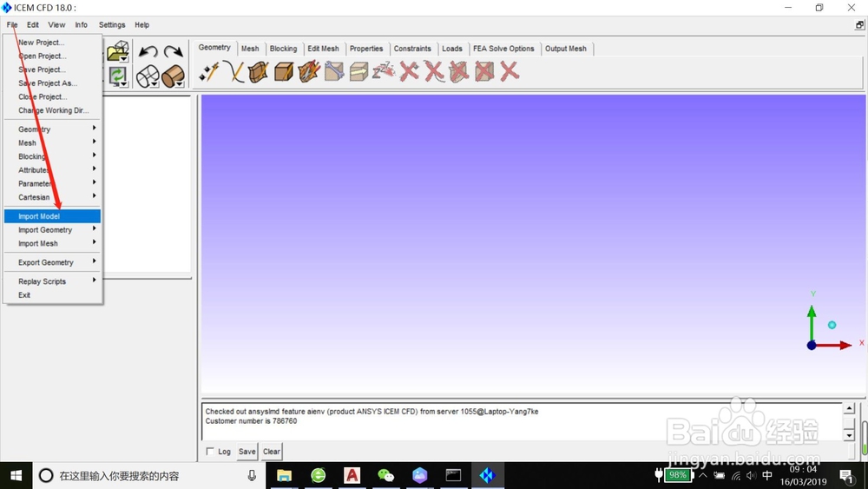This screenshot has width=868, height=489.
Task: Switch to FEA Solve Options tab
Action: tap(503, 49)
